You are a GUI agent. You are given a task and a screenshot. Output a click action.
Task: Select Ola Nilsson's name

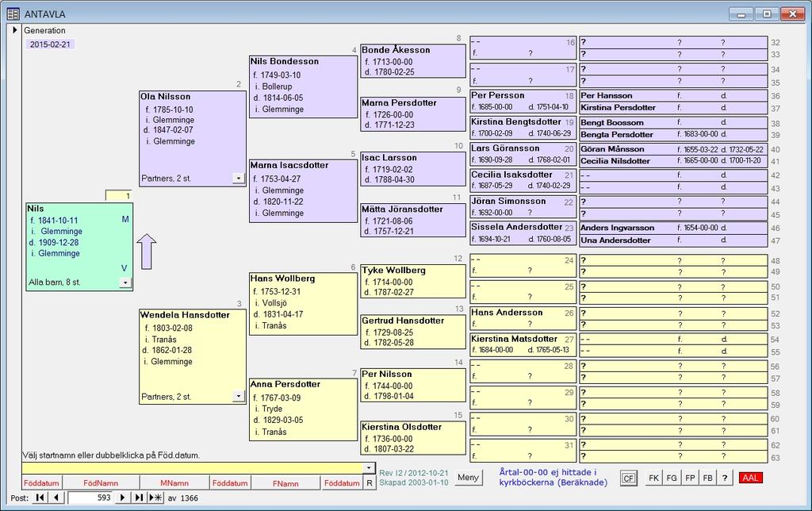[166, 96]
